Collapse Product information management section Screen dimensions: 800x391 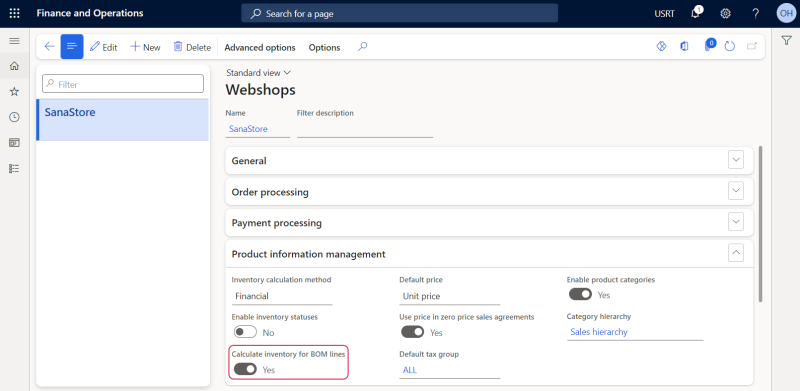click(x=736, y=253)
